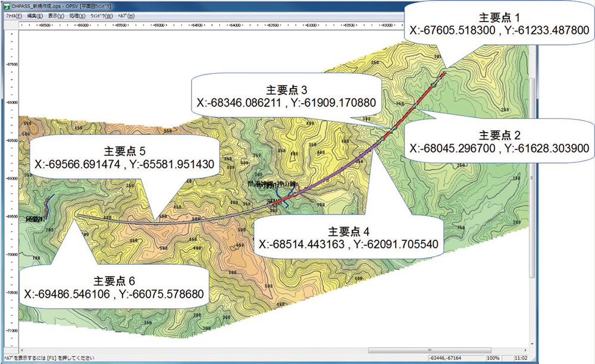
Task: Click the "-70000" label on the left ruler
Action: point(12,255)
